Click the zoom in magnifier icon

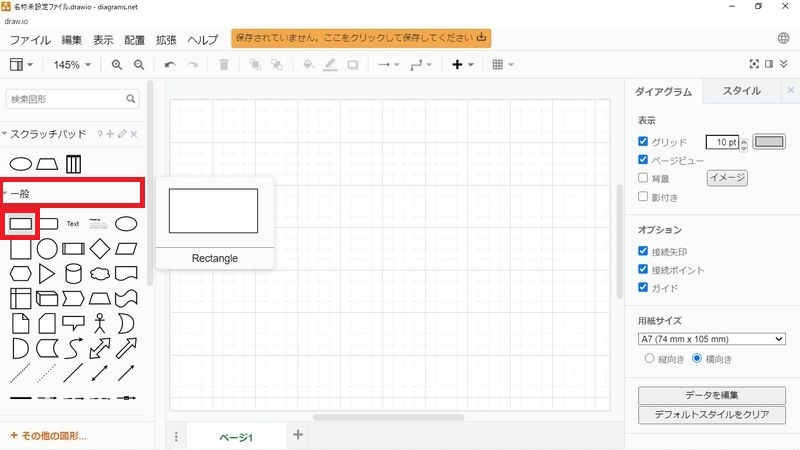click(x=117, y=65)
